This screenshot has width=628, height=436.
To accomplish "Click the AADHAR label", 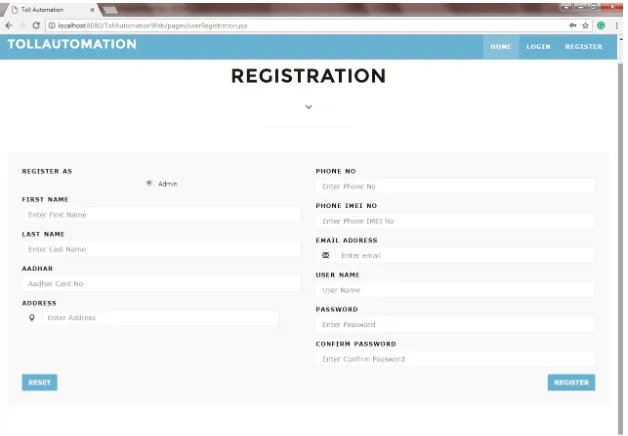I will click(x=37, y=269).
